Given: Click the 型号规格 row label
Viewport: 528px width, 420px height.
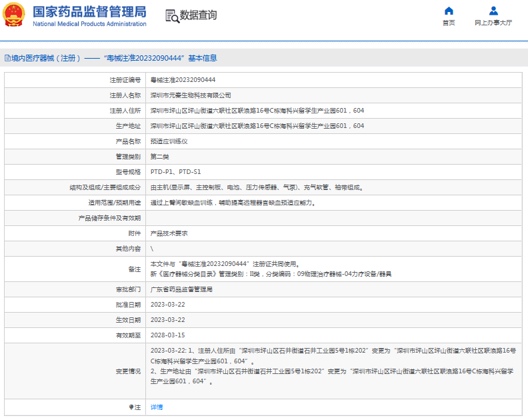Looking at the screenshot, I should click(x=128, y=172).
